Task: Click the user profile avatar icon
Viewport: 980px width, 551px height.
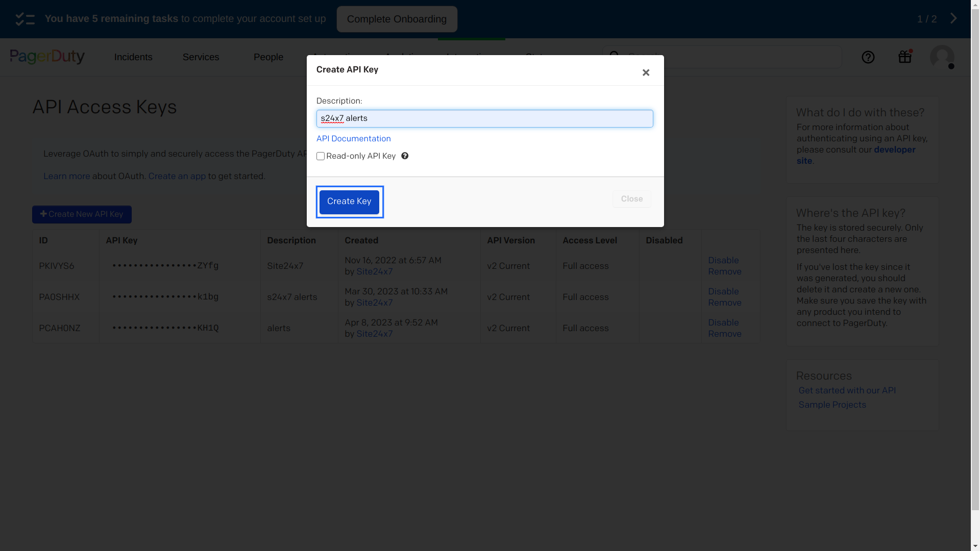Action: coord(942,57)
